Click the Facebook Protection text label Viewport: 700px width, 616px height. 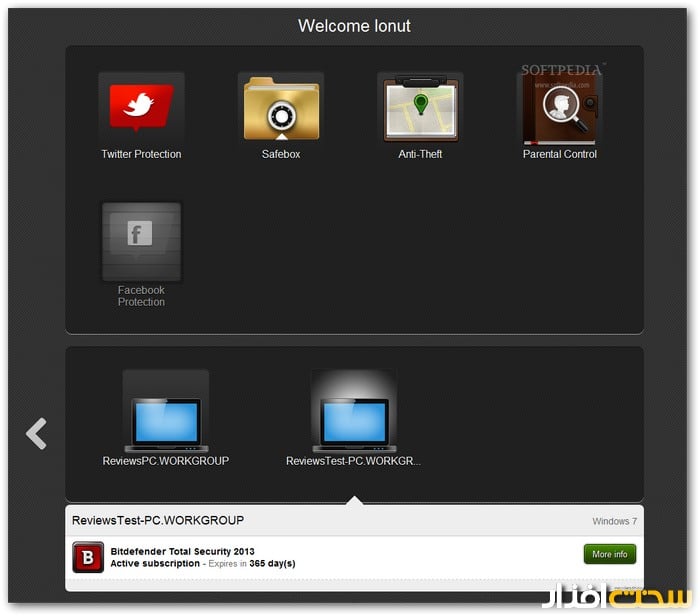(x=141, y=296)
